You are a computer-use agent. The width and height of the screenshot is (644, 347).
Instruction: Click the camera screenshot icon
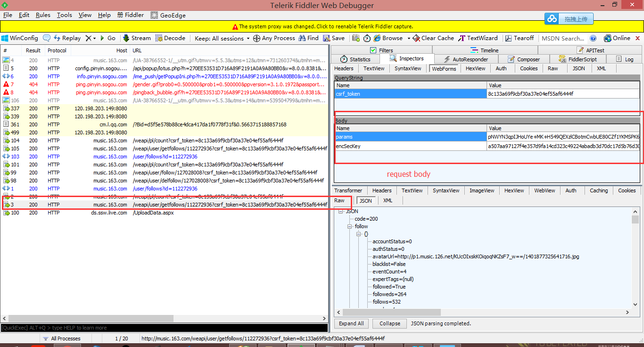click(x=355, y=38)
